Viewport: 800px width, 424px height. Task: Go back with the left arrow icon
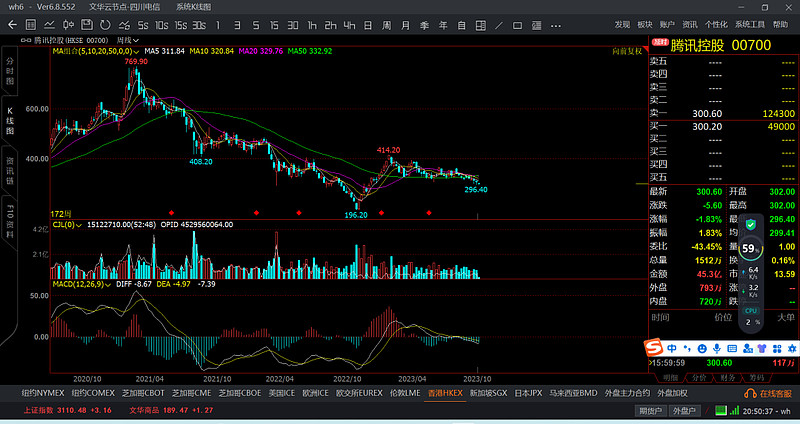(12, 24)
